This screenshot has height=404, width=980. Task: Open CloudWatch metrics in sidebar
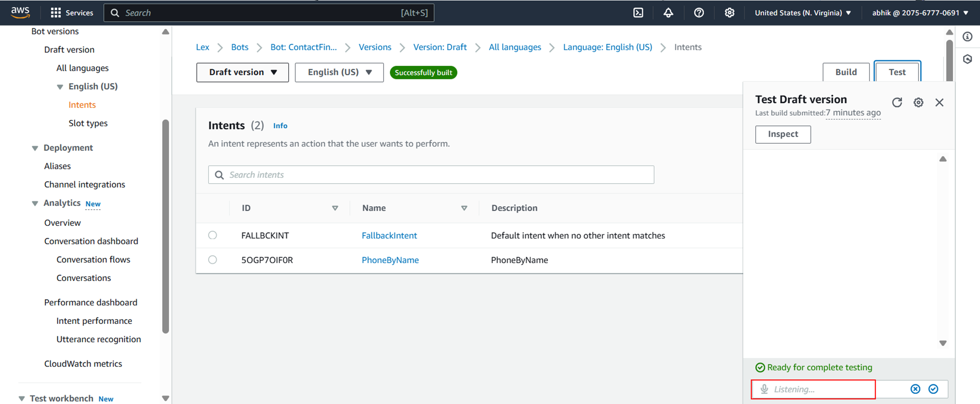pyautogui.click(x=83, y=364)
